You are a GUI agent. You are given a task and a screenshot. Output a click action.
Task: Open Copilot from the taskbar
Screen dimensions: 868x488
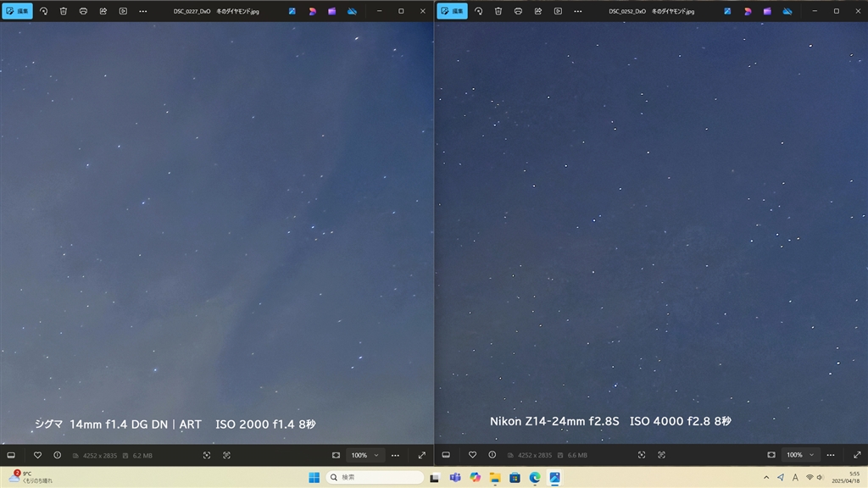475,478
